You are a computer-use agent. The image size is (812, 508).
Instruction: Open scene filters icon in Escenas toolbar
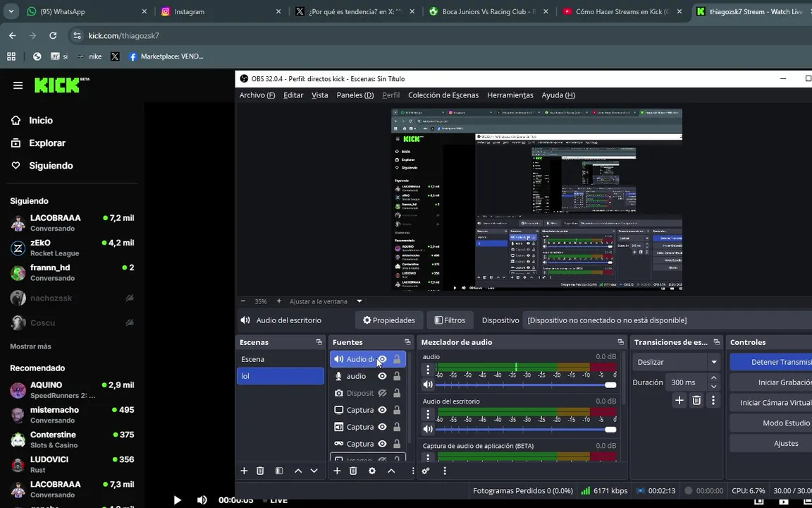tap(279, 471)
